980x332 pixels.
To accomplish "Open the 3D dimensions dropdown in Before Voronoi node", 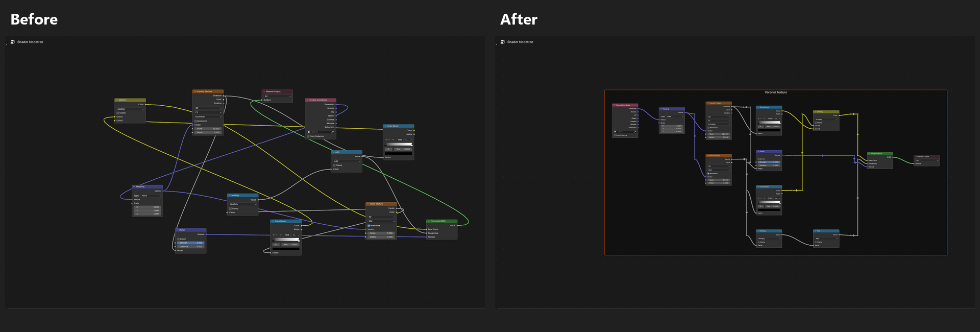I will pos(208,108).
